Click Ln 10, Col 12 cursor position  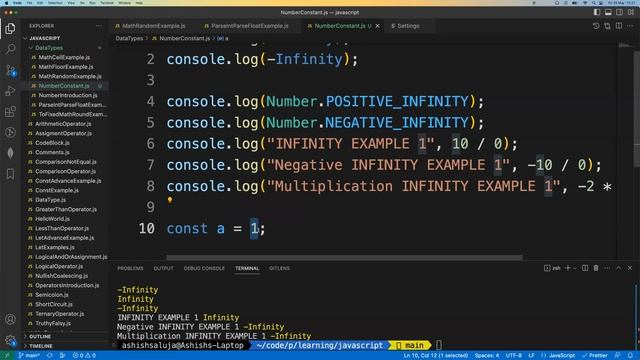pos(436,356)
